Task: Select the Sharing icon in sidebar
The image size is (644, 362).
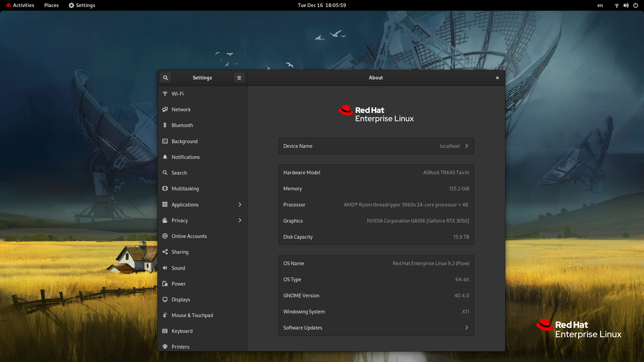Action: (x=165, y=252)
